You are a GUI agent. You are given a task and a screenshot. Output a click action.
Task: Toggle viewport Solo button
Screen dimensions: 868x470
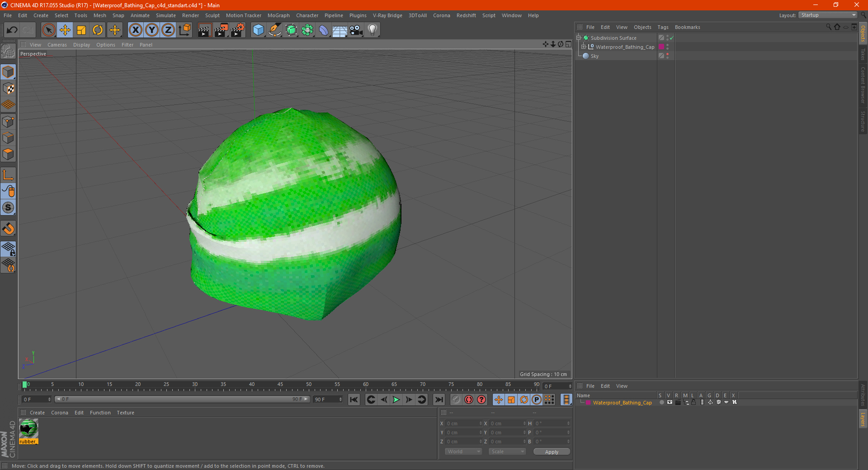point(8,207)
